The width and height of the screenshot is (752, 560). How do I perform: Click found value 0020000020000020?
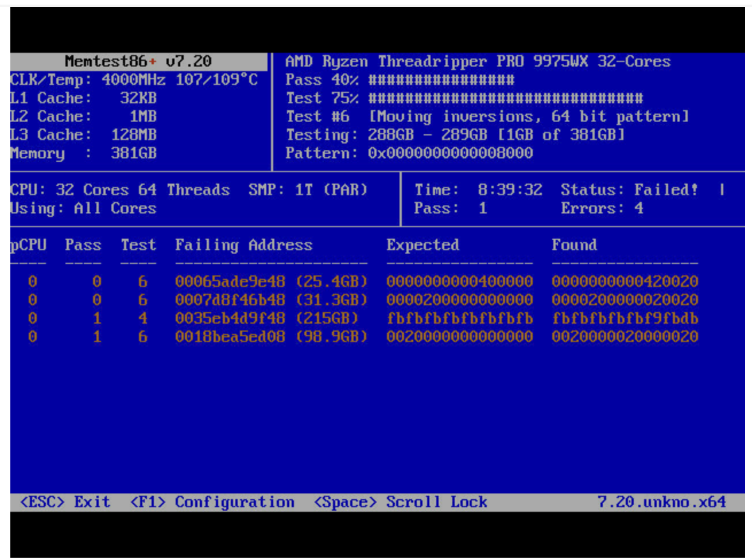pyautogui.click(x=625, y=337)
